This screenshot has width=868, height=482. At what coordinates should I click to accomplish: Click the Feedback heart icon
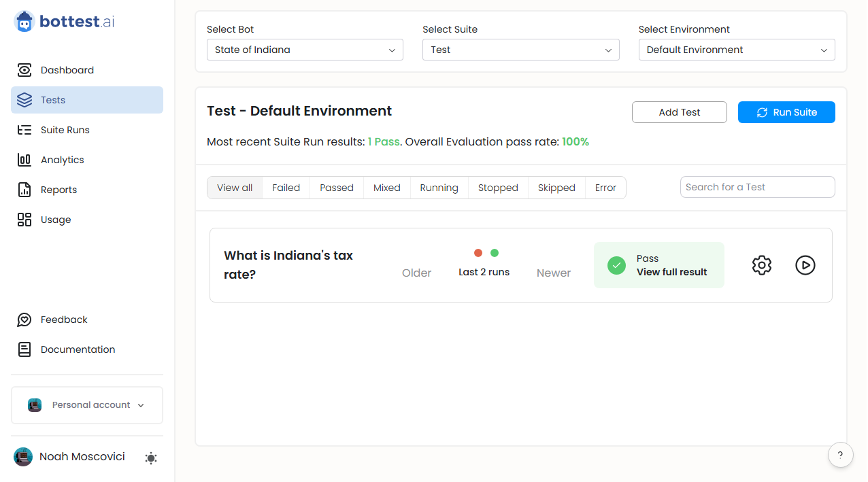click(24, 320)
